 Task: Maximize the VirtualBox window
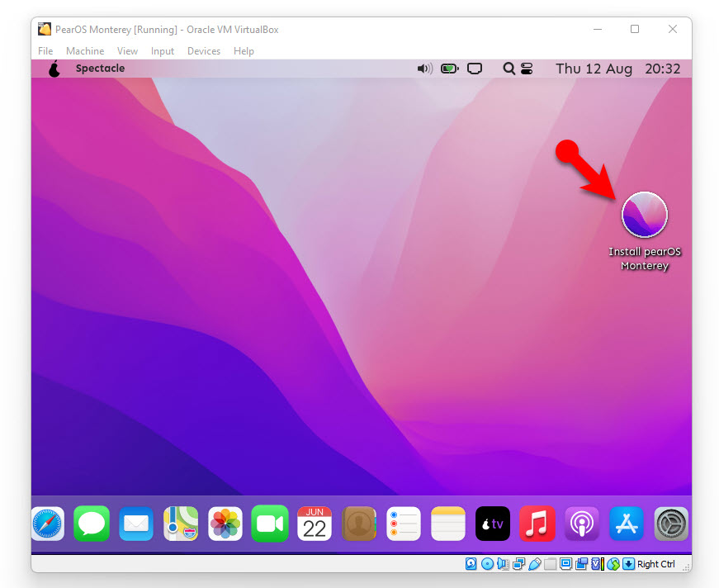tap(635, 29)
